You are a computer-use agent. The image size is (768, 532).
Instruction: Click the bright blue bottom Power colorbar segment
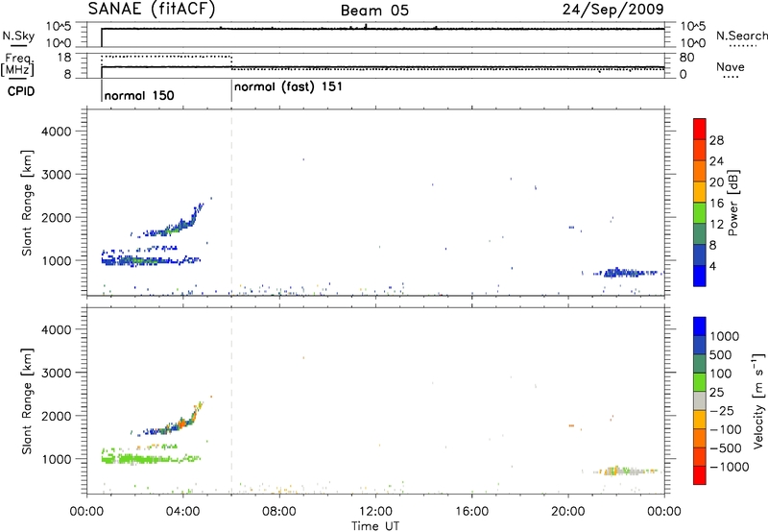tap(700, 276)
